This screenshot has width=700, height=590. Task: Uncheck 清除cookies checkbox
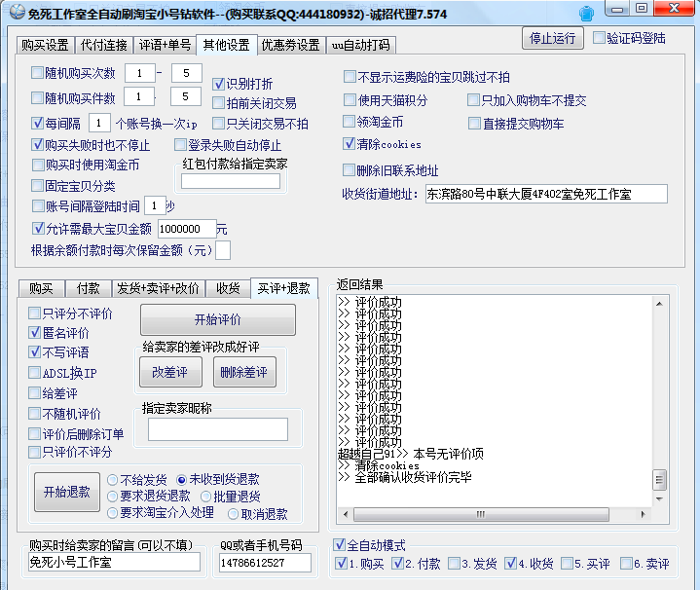click(349, 143)
